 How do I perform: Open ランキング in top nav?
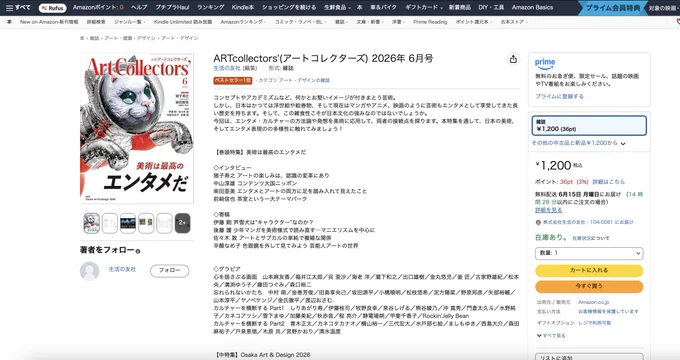pos(211,7)
